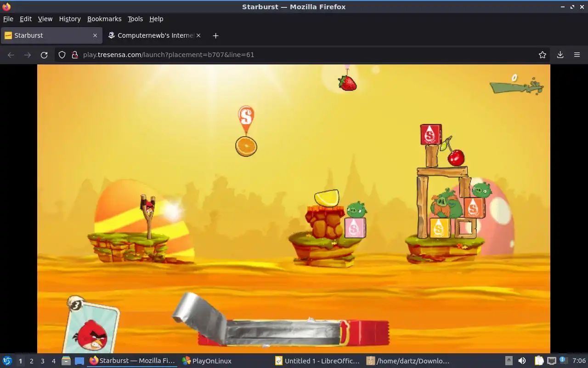Open a new browser tab
The width and height of the screenshot is (588, 368).
[215, 35]
